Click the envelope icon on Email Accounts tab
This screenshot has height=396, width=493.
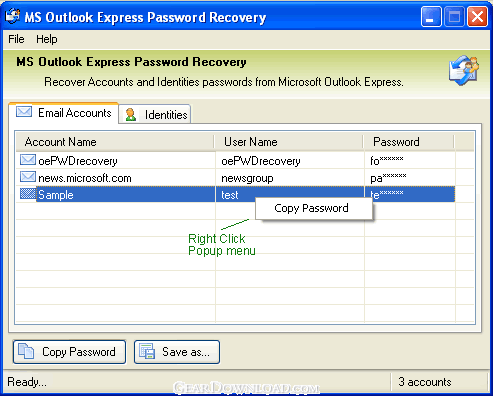coord(24,112)
